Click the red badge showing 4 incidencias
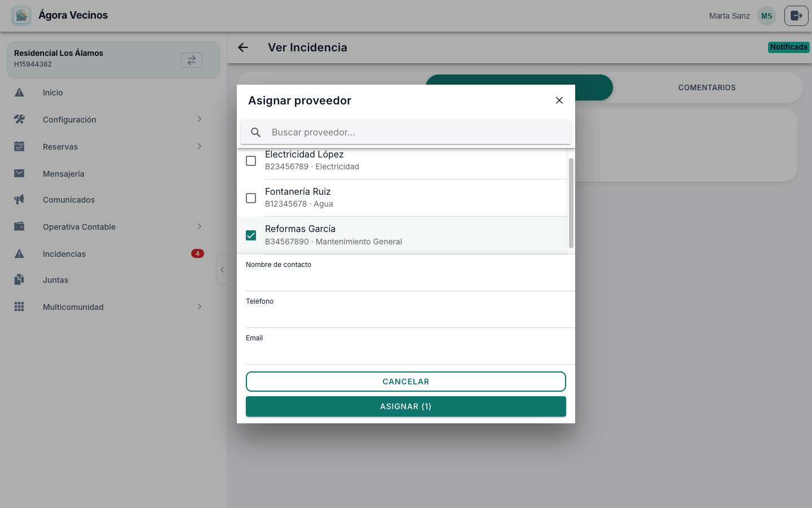The image size is (812, 508). [197, 253]
